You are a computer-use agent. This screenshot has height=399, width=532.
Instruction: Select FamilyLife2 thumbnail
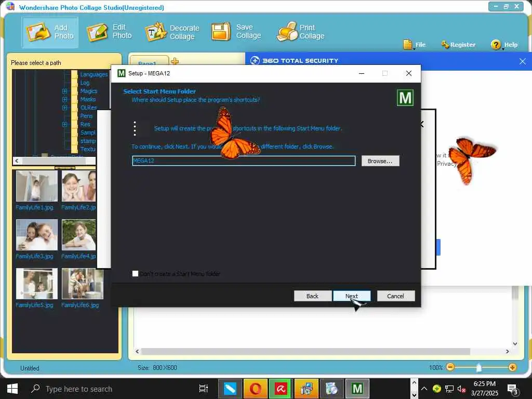coord(79,186)
